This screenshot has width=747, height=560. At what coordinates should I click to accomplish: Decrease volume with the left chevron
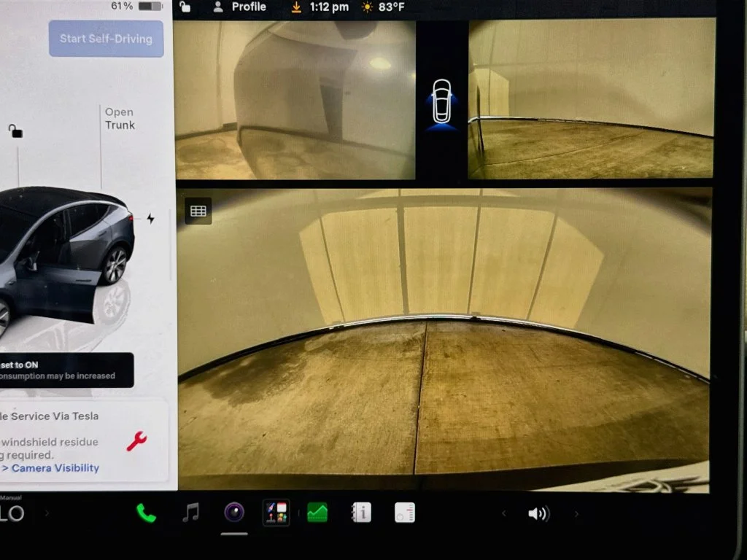[503, 513]
